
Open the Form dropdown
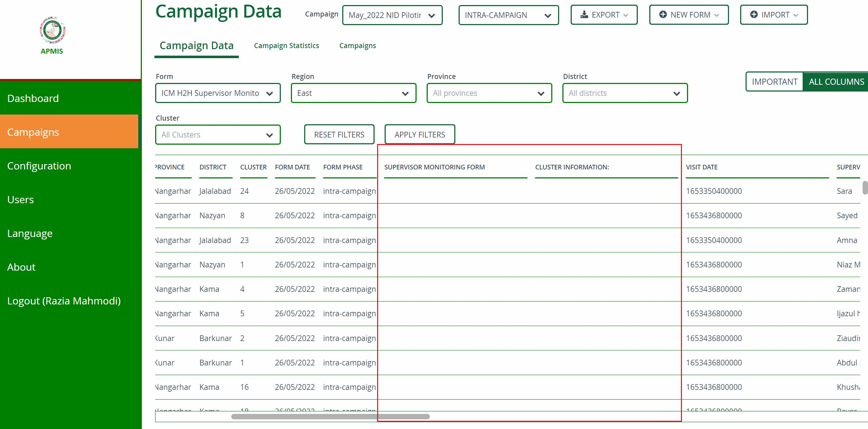coord(218,93)
